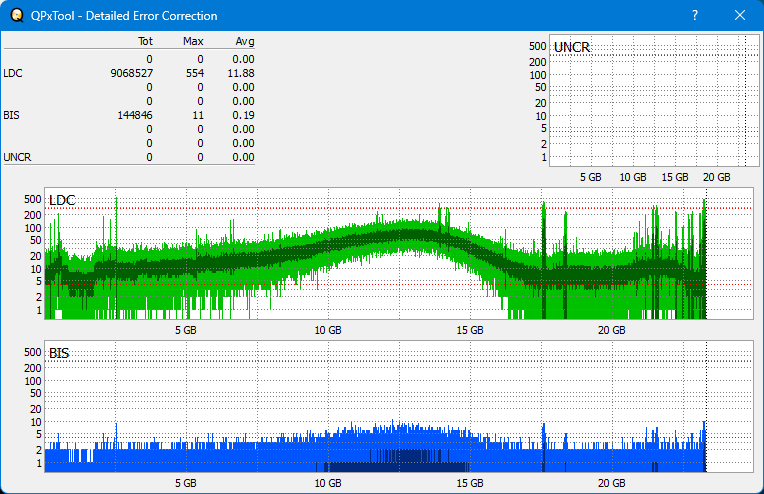Click the Max column header
764x494 pixels.
pos(193,41)
